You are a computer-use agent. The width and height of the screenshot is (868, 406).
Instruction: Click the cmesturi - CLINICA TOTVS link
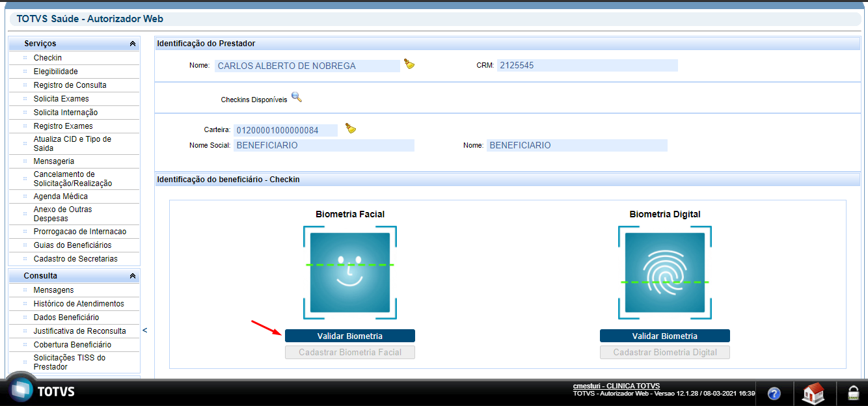[x=616, y=386]
